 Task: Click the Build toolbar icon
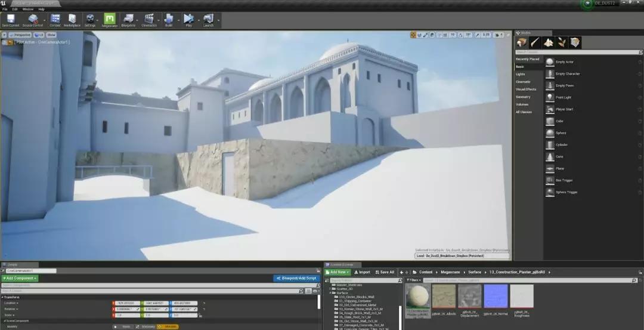168,18
